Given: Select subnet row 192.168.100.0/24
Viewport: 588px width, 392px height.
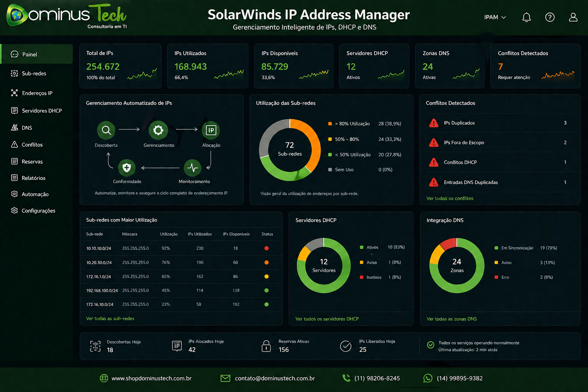Looking at the screenshot, I should tap(181, 291).
